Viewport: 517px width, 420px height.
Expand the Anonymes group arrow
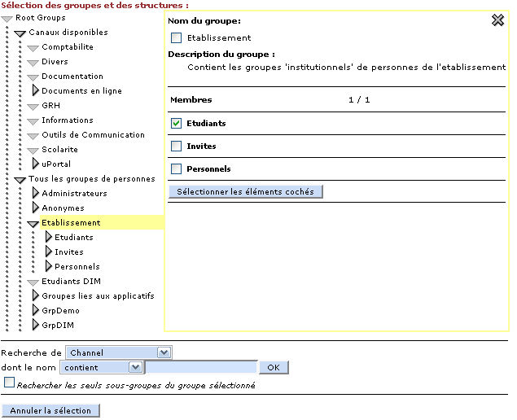click(x=35, y=208)
